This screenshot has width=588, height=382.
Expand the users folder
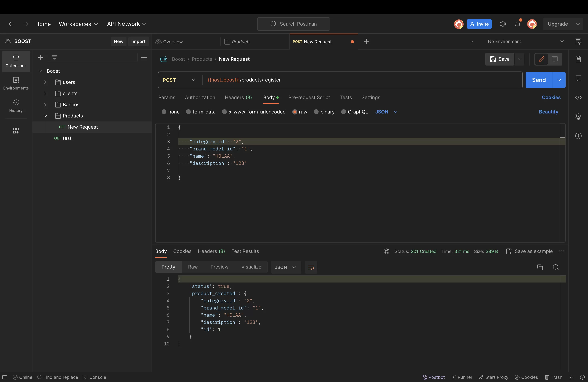coord(45,82)
